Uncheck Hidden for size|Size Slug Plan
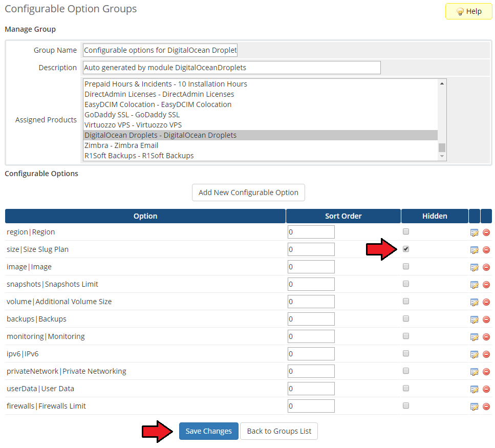Viewport: 495px width, 448px height. click(x=406, y=249)
